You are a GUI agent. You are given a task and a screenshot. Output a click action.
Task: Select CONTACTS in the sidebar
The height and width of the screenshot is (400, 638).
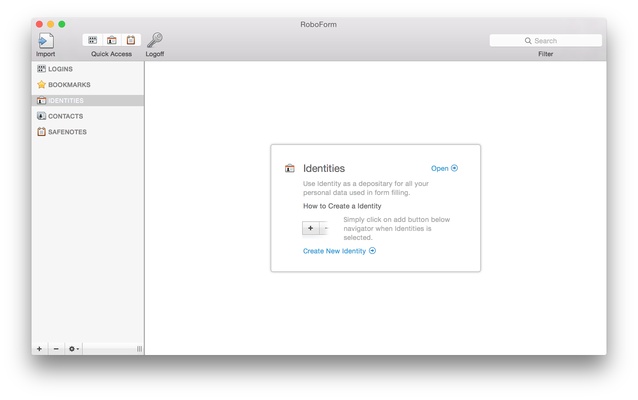88,116
